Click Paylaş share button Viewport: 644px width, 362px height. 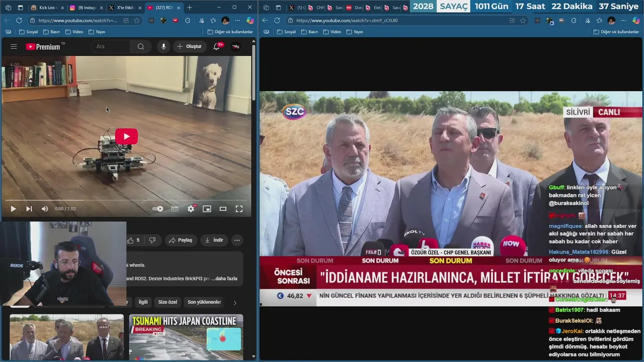point(181,240)
